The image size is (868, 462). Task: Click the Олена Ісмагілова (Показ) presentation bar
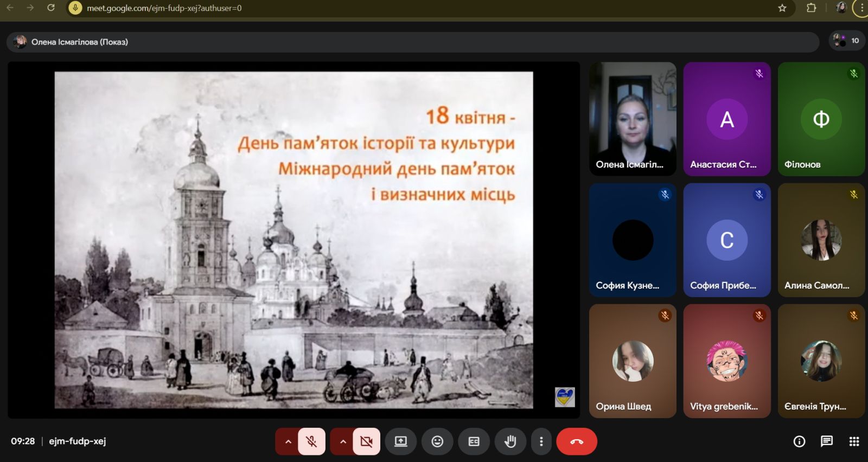(x=412, y=42)
